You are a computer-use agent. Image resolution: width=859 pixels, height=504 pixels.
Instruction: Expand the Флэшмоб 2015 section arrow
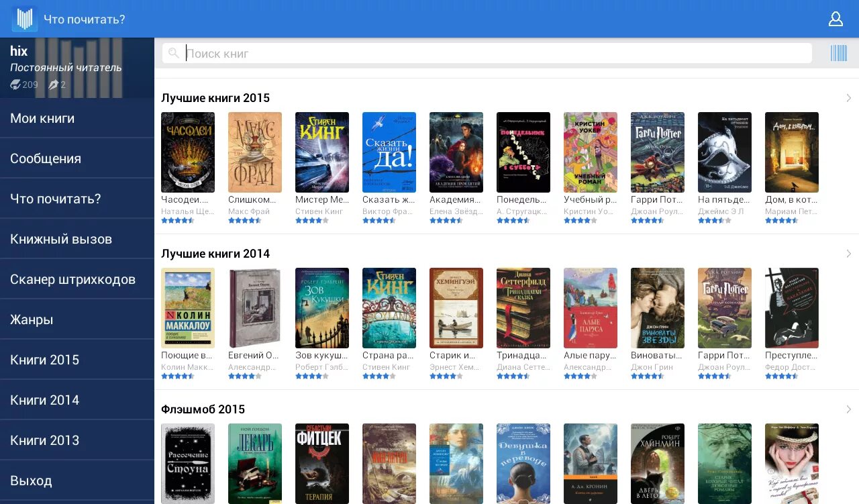[848, 409]
